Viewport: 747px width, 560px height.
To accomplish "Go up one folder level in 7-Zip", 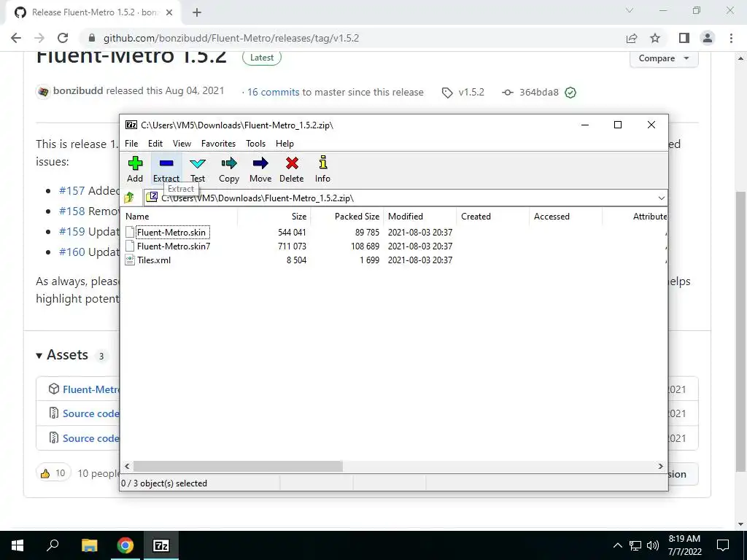I will [129, 198].
